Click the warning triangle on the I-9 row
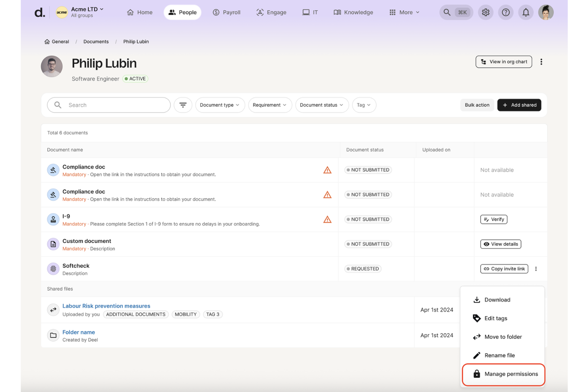The width and height of the screenshot is (588, 392). point(327,219)
